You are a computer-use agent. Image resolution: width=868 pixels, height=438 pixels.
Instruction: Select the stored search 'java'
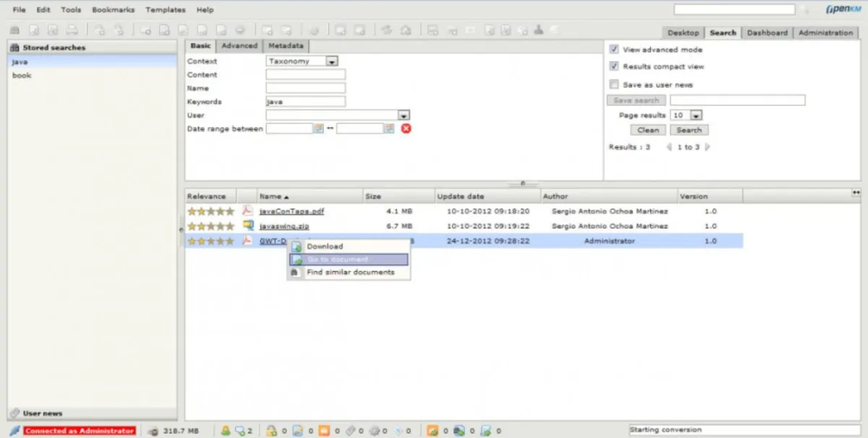click(x=92, y=61)
